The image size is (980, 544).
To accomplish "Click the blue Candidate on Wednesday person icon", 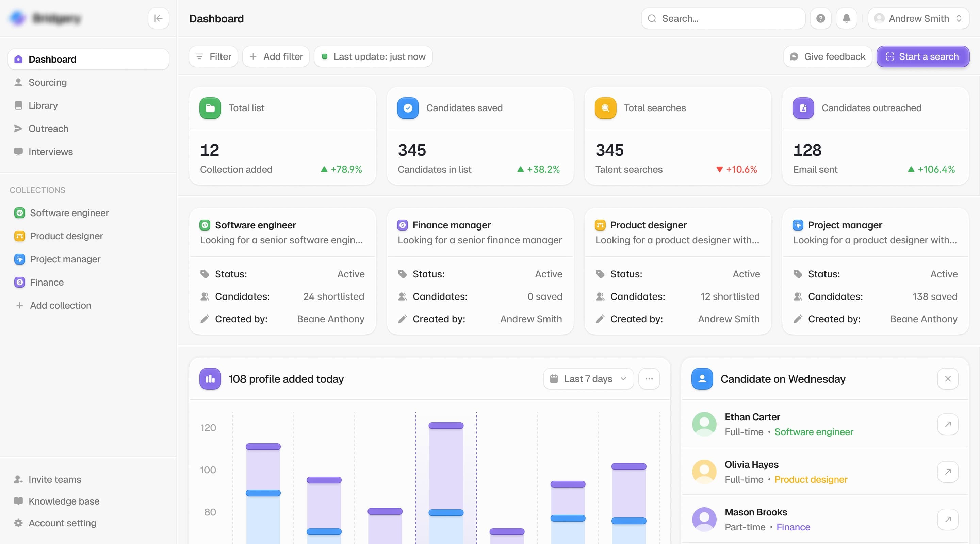I will [702, 379].
